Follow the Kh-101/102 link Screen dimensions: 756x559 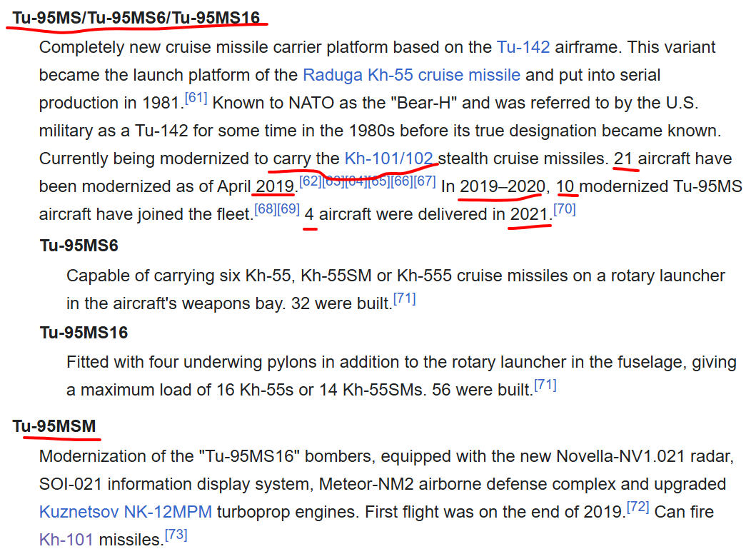click(x=388, y=158)
